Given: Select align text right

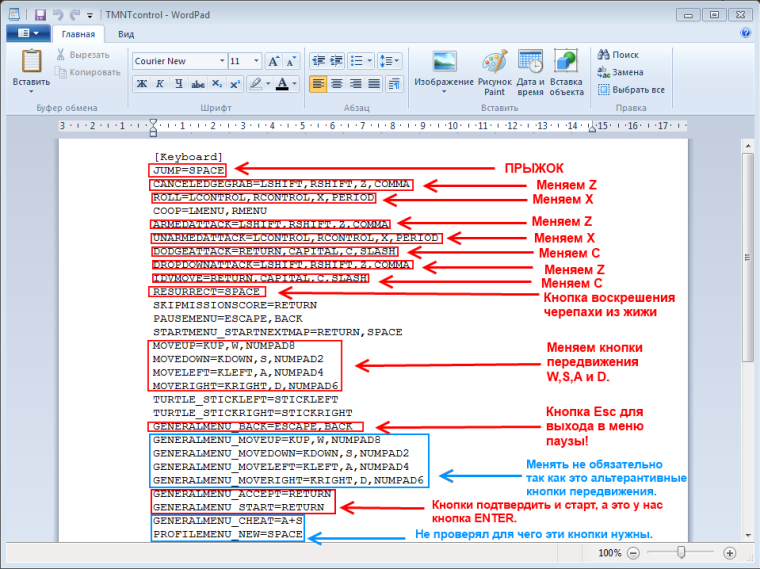Looking at the screenshot, I should [355, 84].
